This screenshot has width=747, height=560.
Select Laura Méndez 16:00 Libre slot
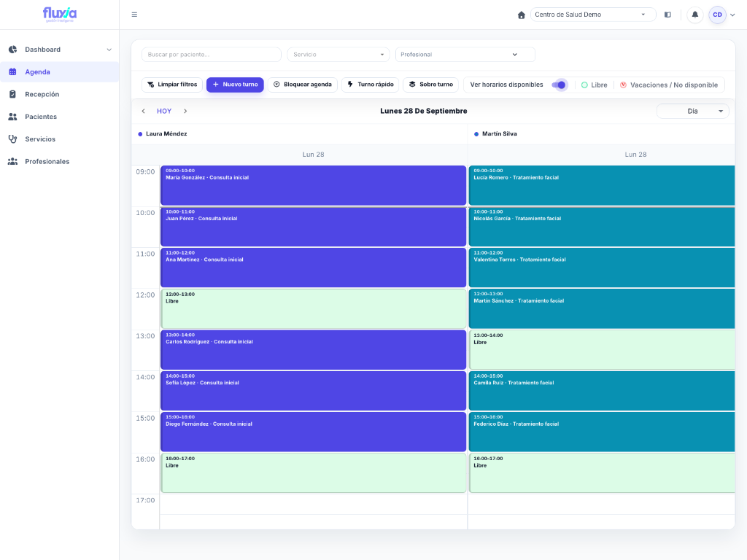coord(314,472)
